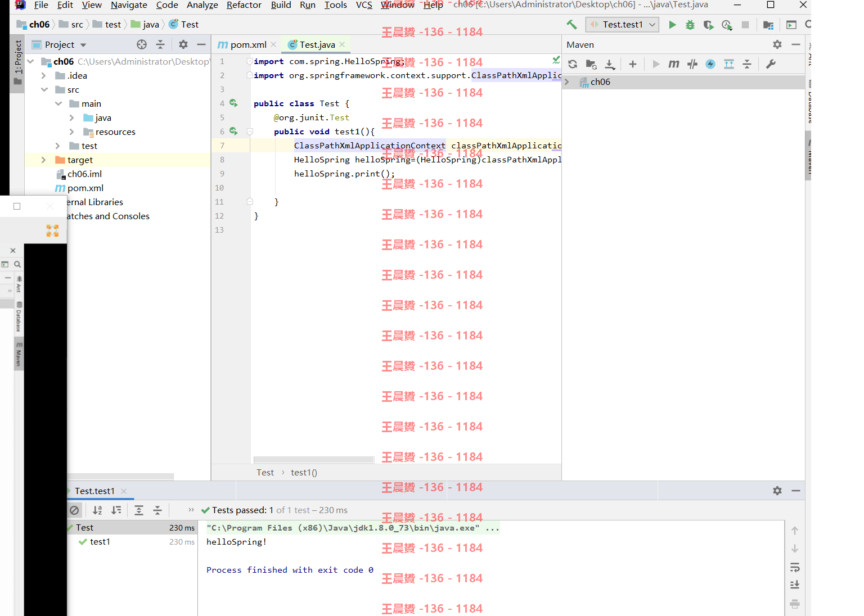Expand all test results in the Run panel
864x616 pixels.
(139, 510)
